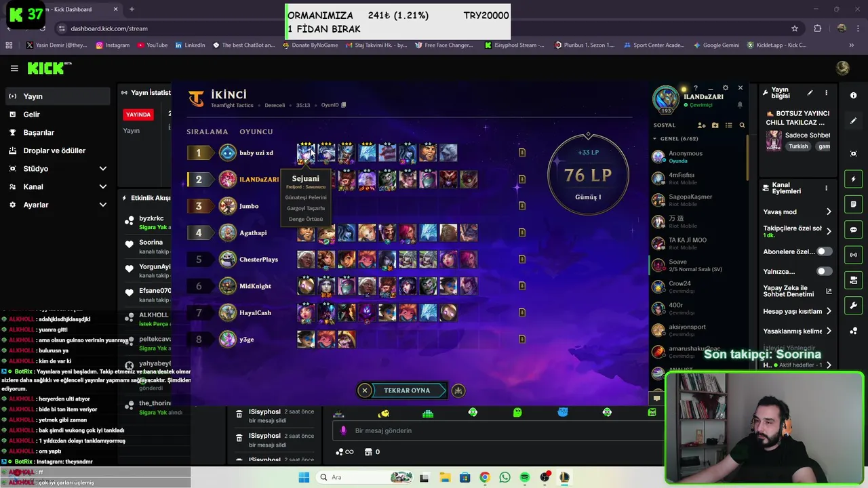868x488 pixels.
Task: Open the Yayın bilgisi three-dot menu
Action: point(826,93)
